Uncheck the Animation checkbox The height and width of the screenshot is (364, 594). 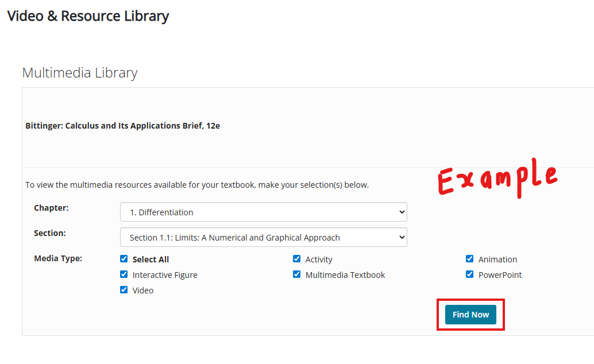pyautogui.click(x=469, y=258)
